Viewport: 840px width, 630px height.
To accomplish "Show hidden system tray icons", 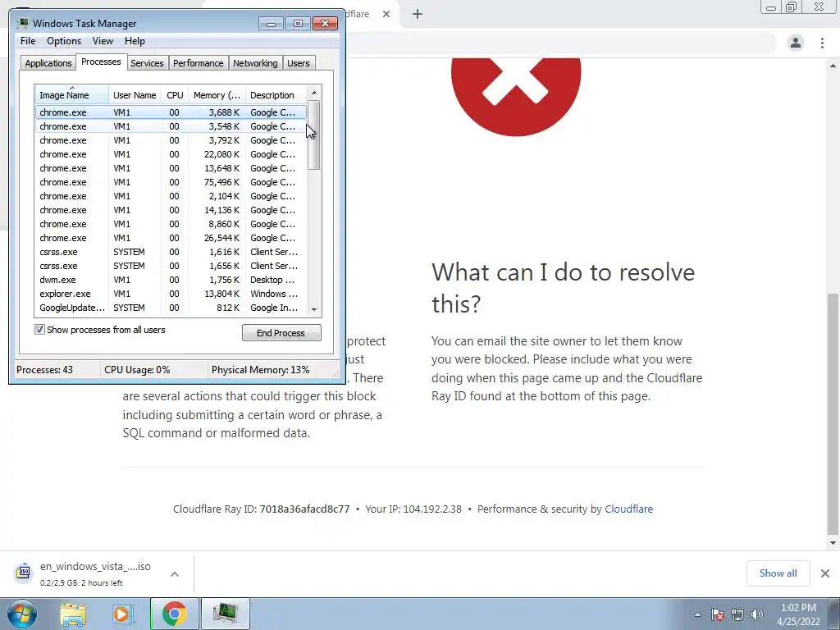I will (x=697, y=614).
